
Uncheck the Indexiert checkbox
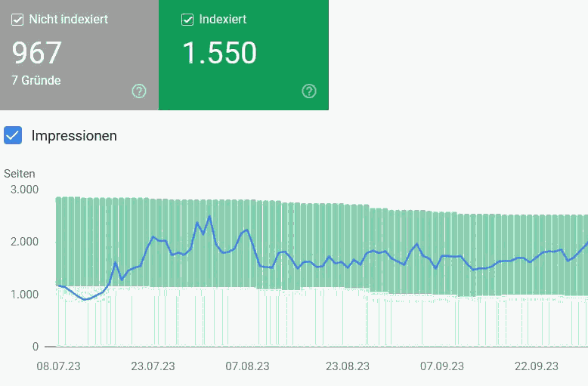coord(187,20)
